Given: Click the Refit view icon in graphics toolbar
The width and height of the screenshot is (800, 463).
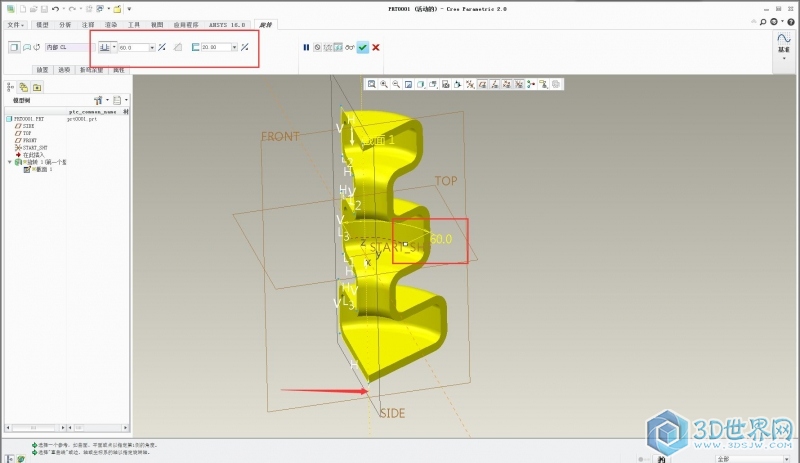Looking at the screenshot, I should (371, 84).
